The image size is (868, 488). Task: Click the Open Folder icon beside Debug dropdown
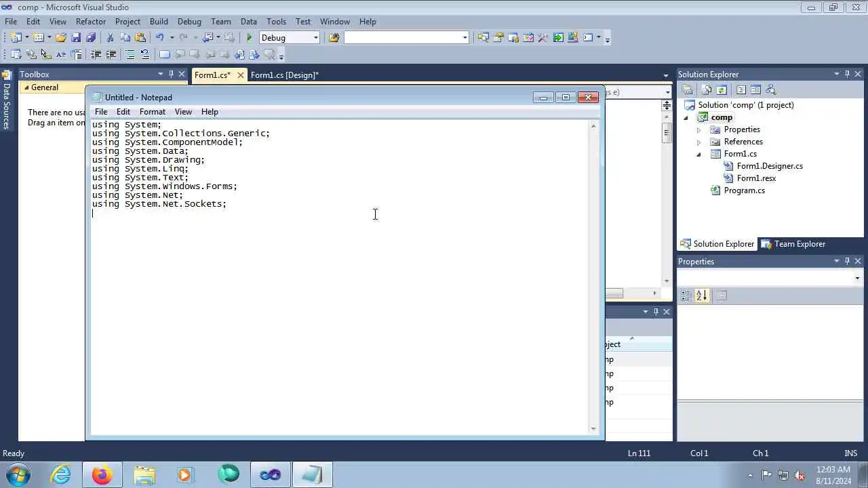pos(334,38)
